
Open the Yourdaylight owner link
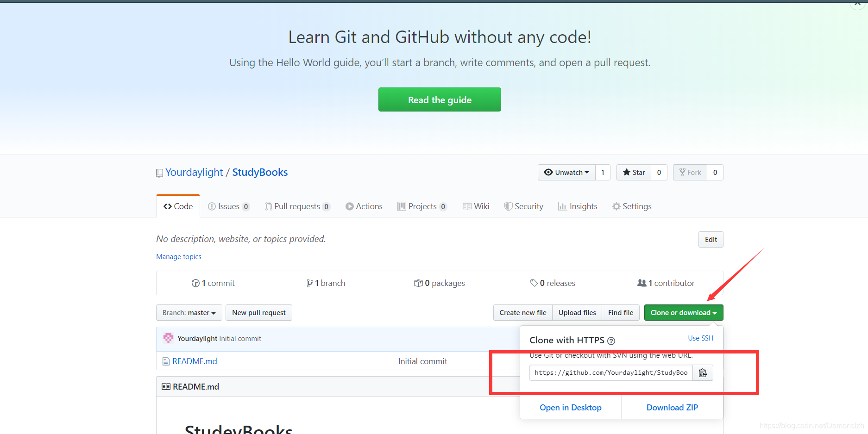(194, 172)
